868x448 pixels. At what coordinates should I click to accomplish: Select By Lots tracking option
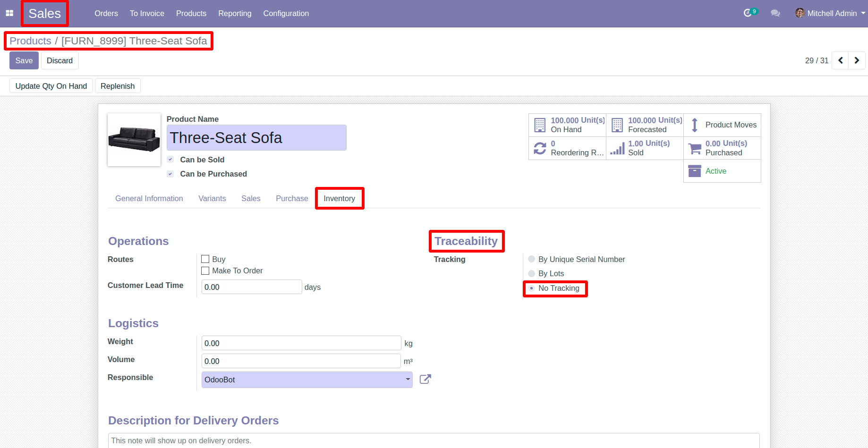532,273
